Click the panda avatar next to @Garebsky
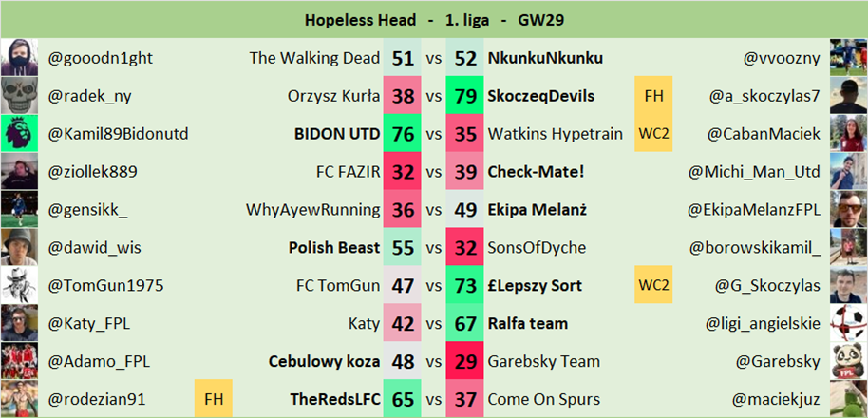 click(848, 361)
